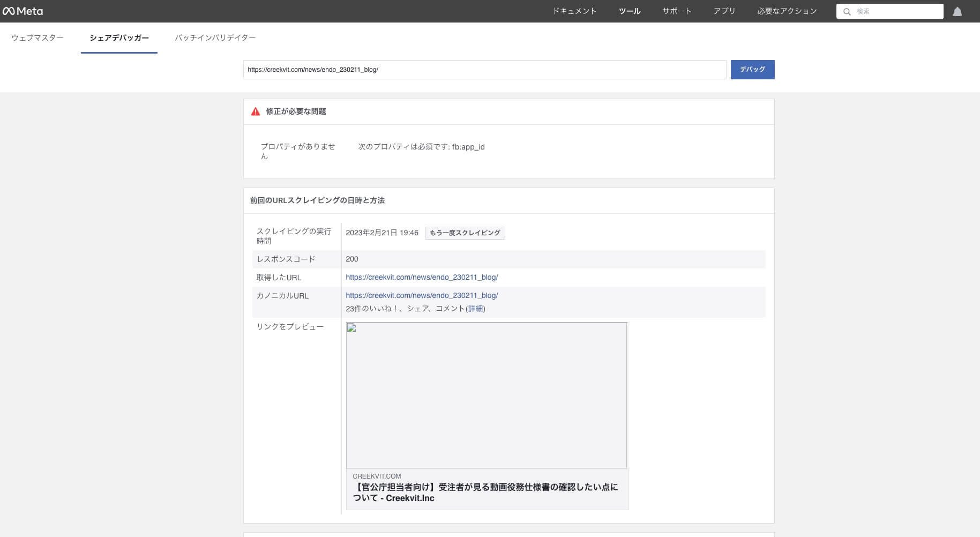Viewport: 980px width, 537px height.
Task: Click the デバッグ button
Action: click(752, 70)
